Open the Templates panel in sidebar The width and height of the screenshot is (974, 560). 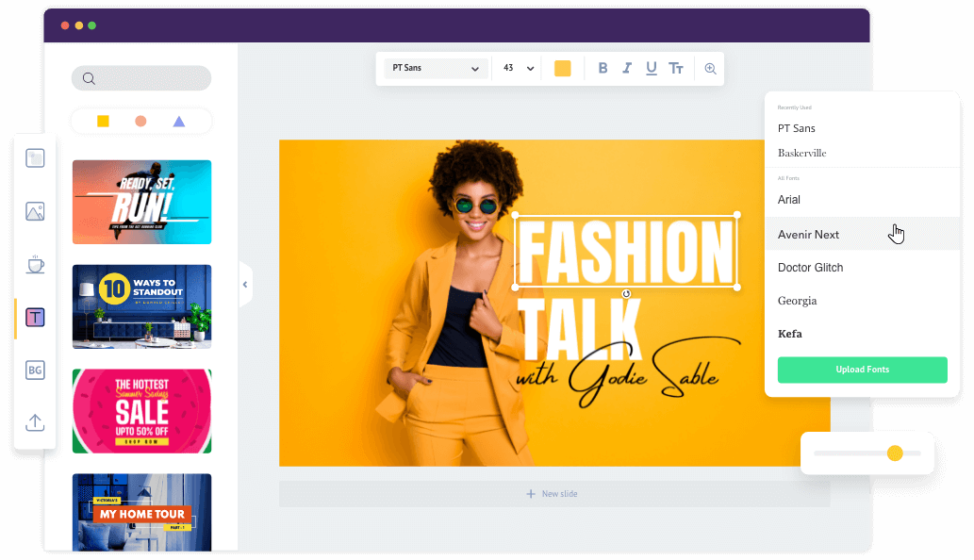coord(35,157)
